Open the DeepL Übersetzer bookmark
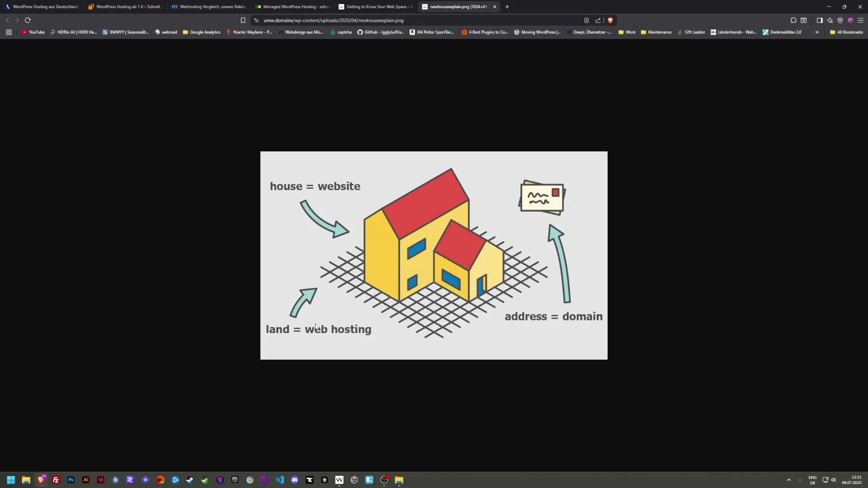The height and width of the screenshot is (488, 868). pyautogui.click(x=589, y=32)
